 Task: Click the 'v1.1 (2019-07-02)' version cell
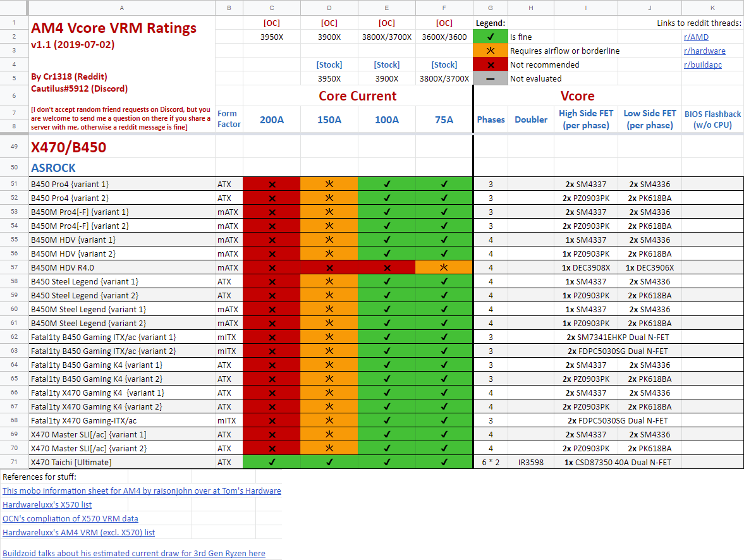73,45
